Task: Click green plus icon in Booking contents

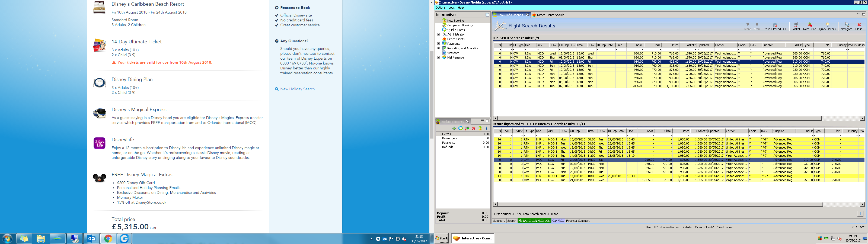Action: tap(454, 129)
